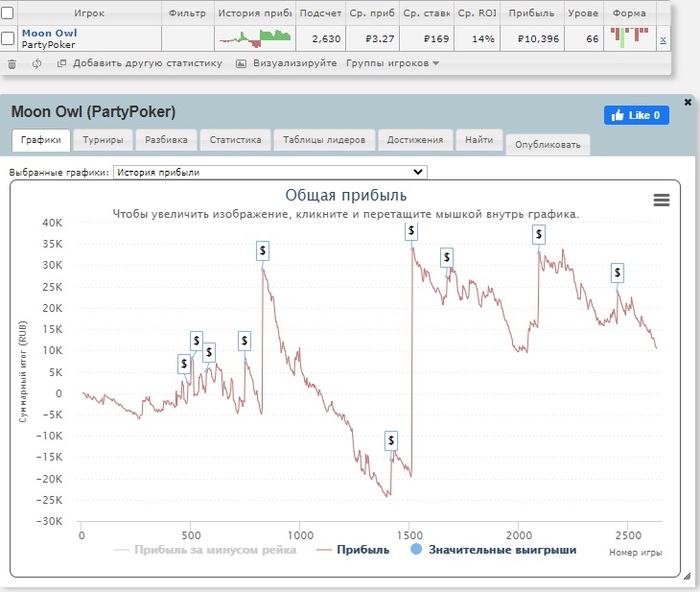Click the $ marker near game 2100
Image resolution: width=700 pixels, height=592 pixels.
coord(539,234)
